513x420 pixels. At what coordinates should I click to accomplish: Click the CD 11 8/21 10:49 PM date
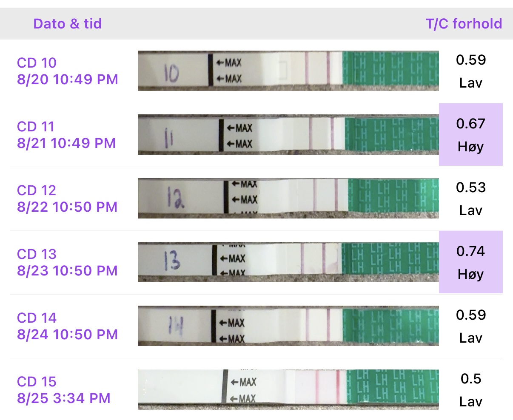66,135
